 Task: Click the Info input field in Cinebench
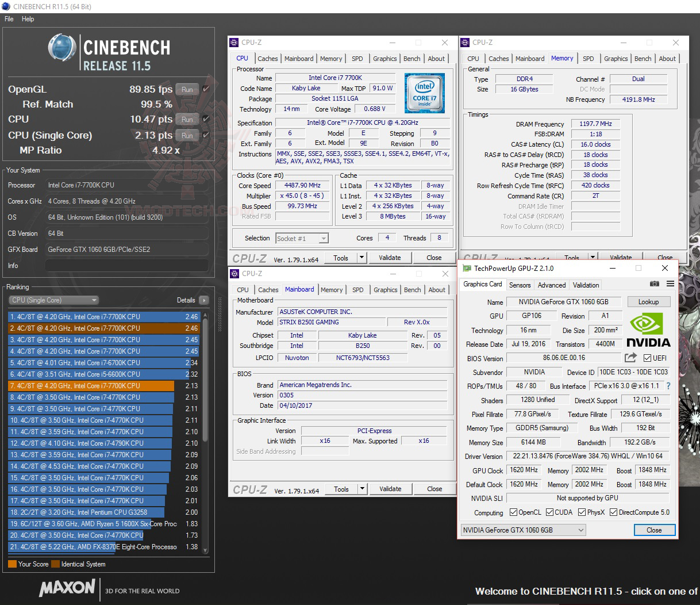pos(126,266)
